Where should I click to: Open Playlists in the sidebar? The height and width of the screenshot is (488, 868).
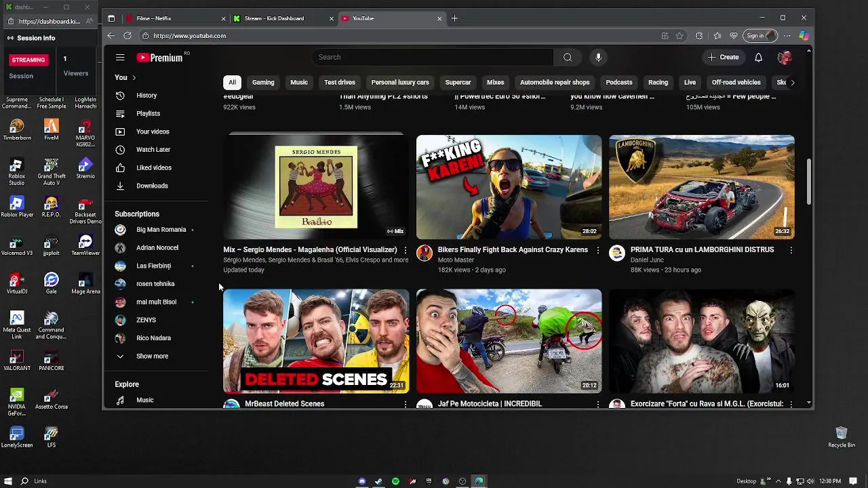[x=148, y=114]
